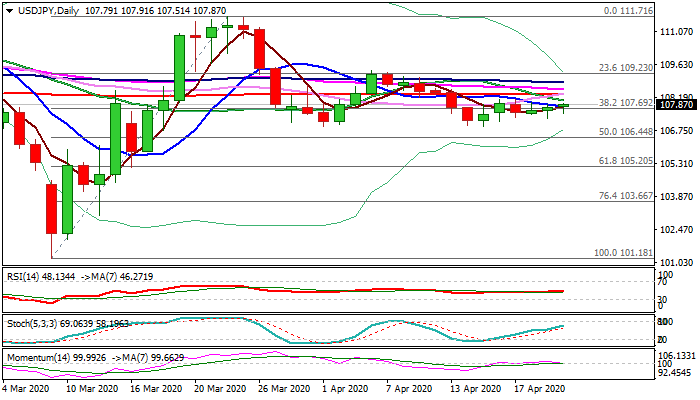
Task: Click the 103.870 price axis label
Action: (676, 196)
